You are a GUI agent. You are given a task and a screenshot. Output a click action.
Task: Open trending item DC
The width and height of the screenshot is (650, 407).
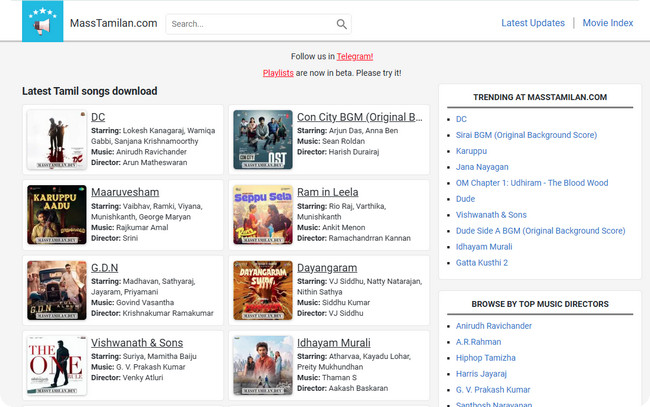(x=461, y=119)
